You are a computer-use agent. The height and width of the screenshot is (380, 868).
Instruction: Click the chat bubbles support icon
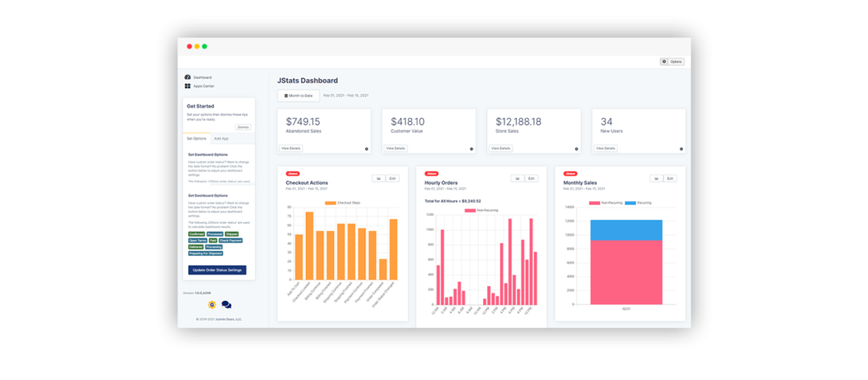(226, 305)
